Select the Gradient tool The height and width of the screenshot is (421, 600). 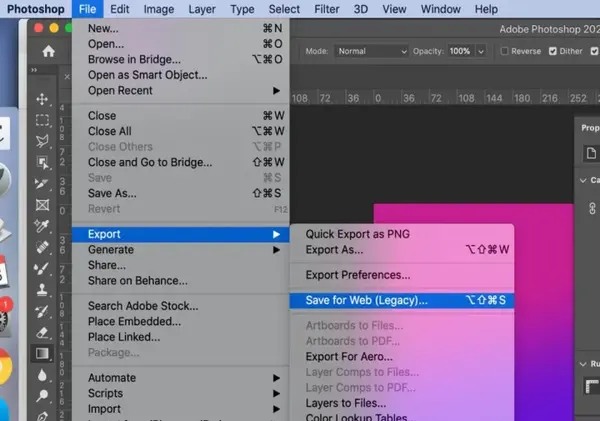[x=42, y=353]
